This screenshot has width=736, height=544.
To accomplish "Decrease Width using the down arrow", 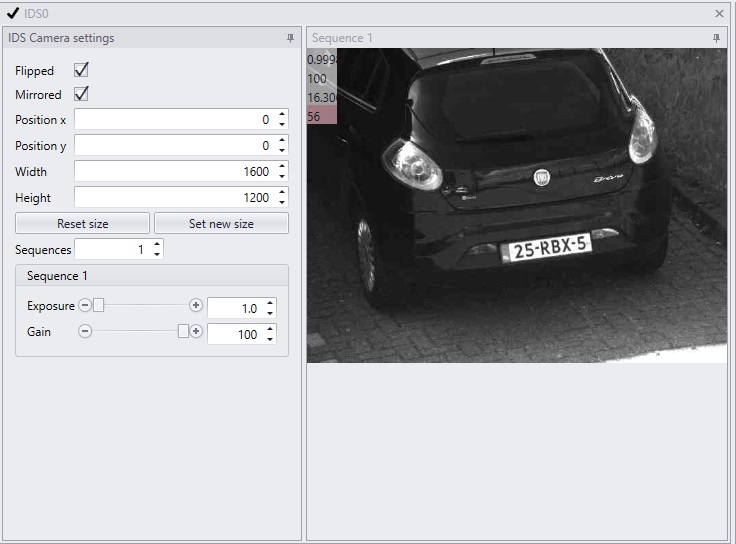I will (282, 176).
